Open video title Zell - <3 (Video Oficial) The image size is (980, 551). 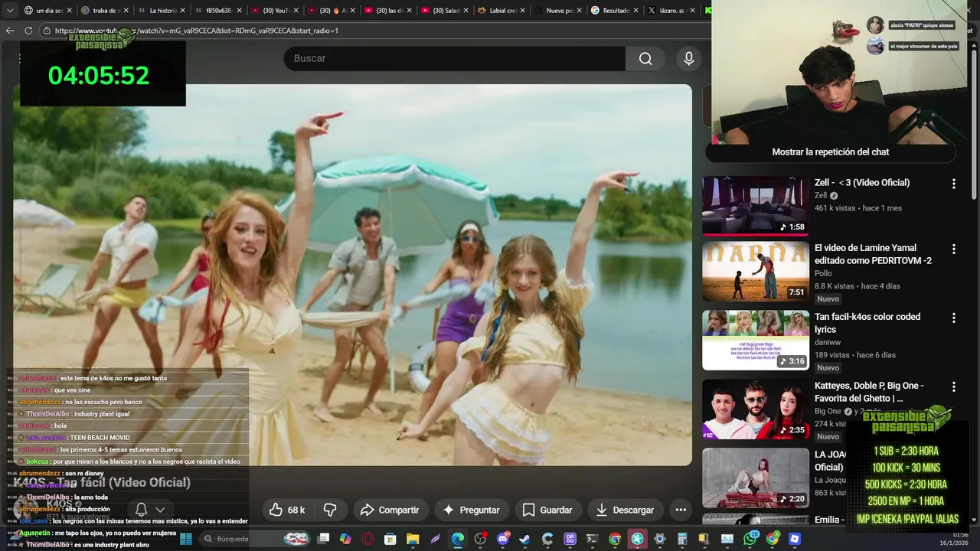pyautogui.click(x=862, y=183)
